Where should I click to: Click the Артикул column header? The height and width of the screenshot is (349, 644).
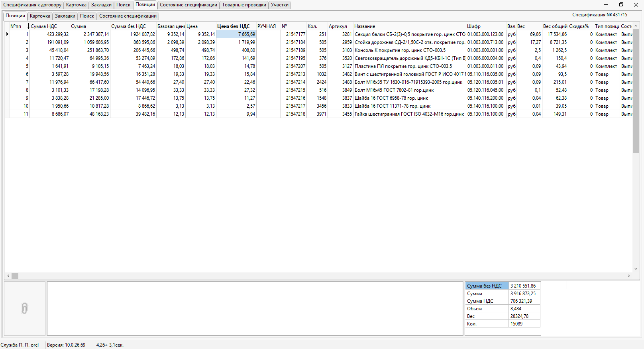(340, 26)
